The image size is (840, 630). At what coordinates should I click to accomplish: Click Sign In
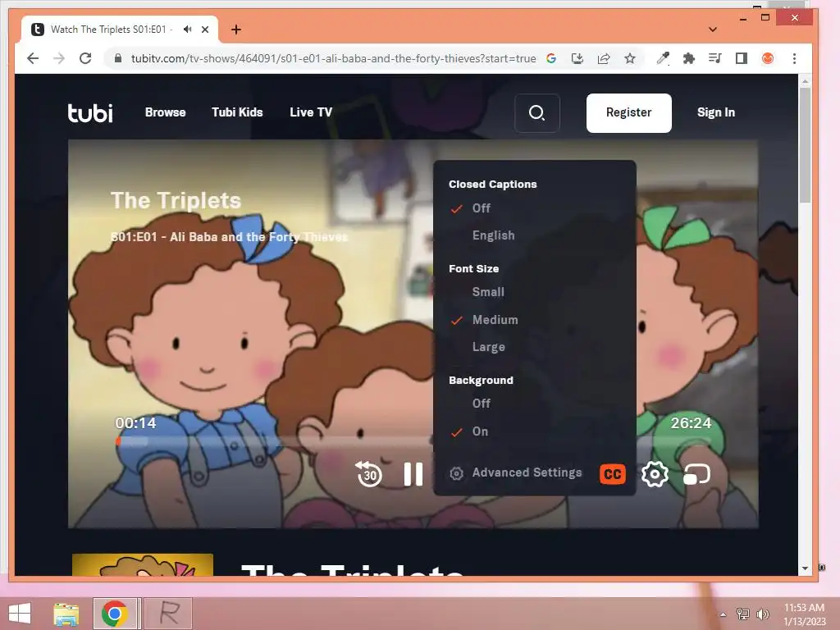[715, 112]
